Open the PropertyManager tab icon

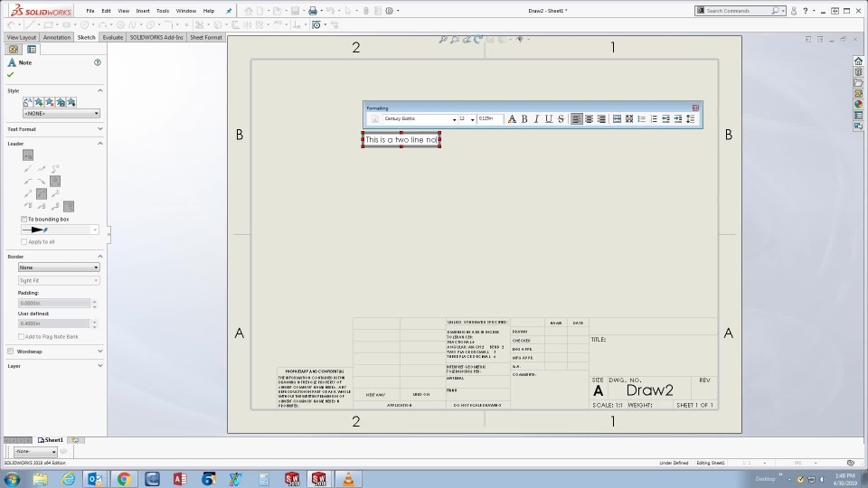coord(32,49)
